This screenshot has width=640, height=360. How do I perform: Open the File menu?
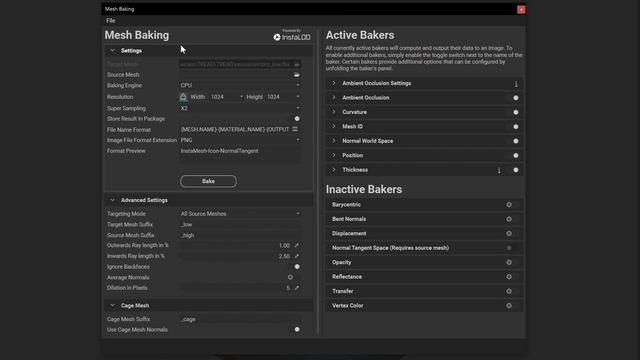[x=111, y=20]
